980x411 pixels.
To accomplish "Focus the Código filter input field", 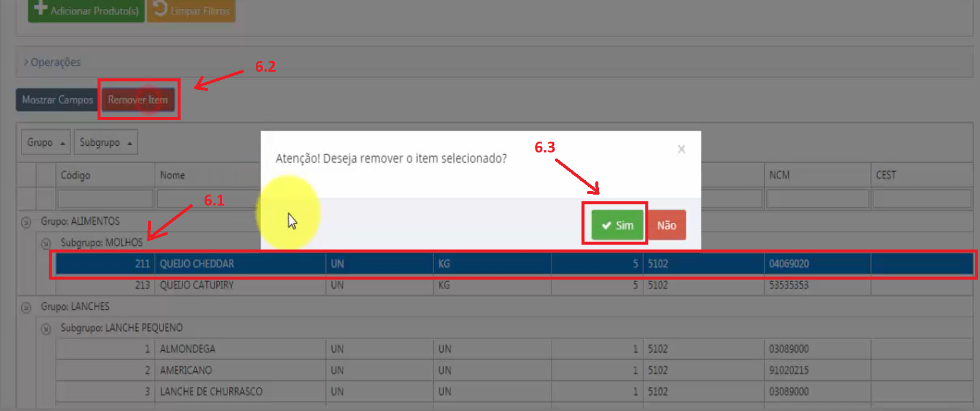I will pos(105,198).
